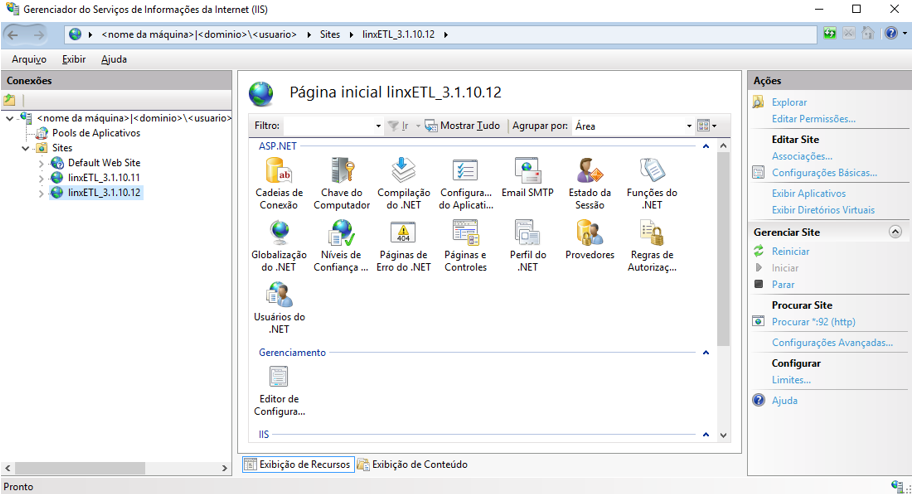The height and width of the screenshot is (494, 912).
Task: Select Pools de Aplicativos tree item
Action: [96, 133]
